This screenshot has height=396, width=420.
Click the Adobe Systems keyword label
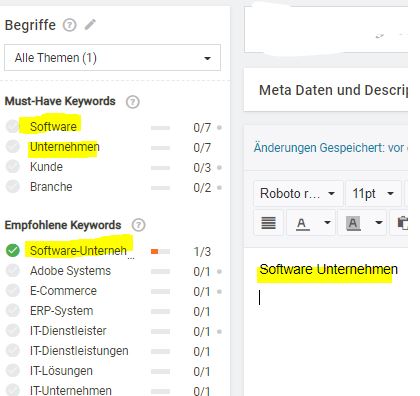[x=70, y=271]
